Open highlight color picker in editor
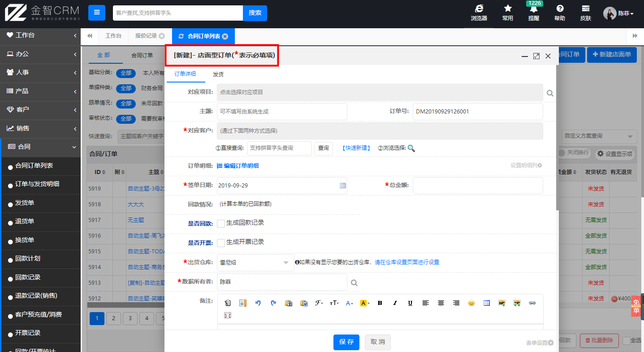Image resolution: width=644 pixels, height=352 pixels. pos(365,303)
